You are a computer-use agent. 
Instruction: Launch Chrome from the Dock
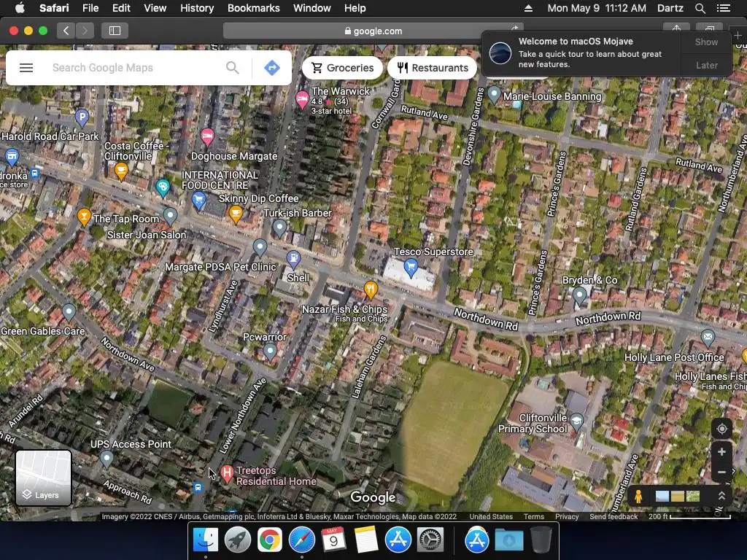270,540
